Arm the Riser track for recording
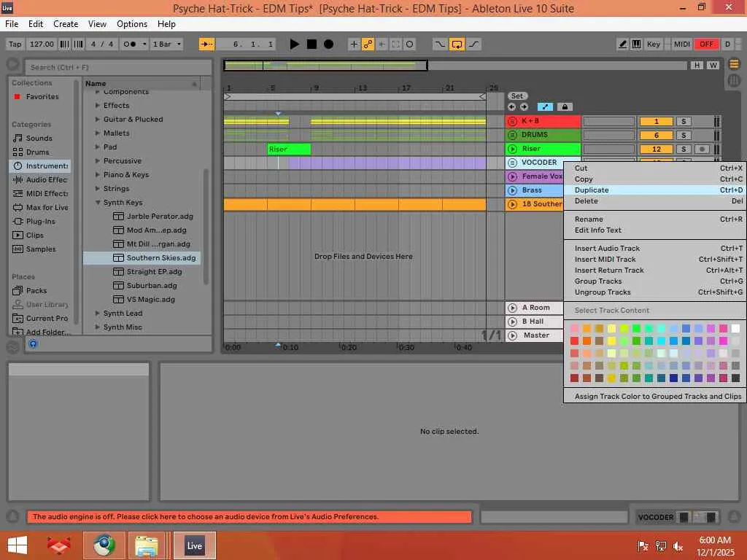 [x=701, y=149]
